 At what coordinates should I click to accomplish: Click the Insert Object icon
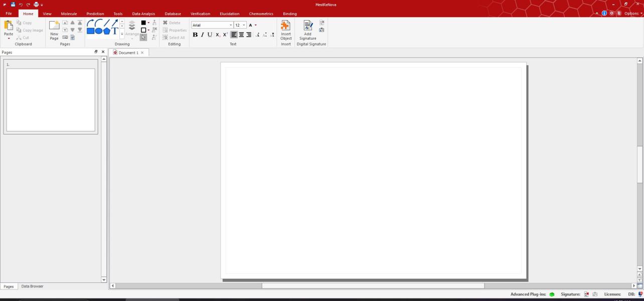coord(286,30)
